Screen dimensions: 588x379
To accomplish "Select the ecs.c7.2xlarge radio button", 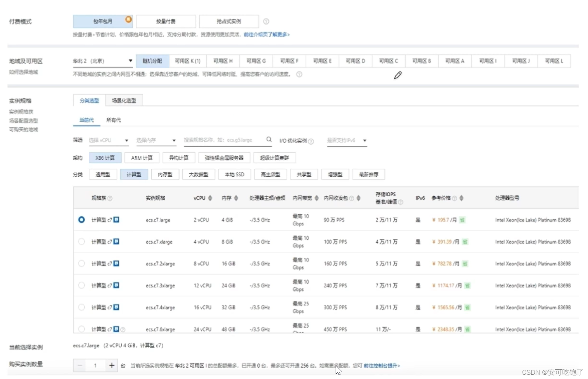I will point(81,263).
